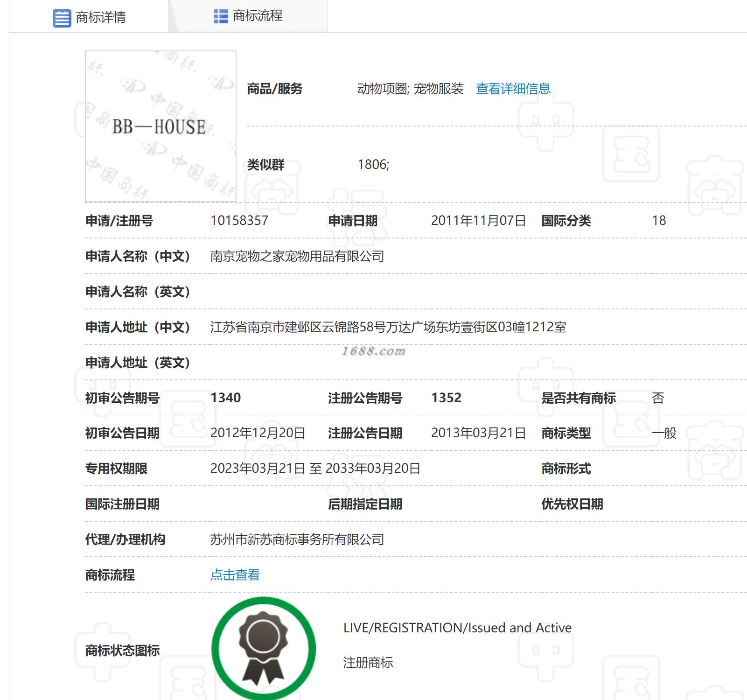Select registration announcement issue 1352
Image resolution: width=747 pixels, height=700 pixels.
pyautogui.click(x=446, y=398)
